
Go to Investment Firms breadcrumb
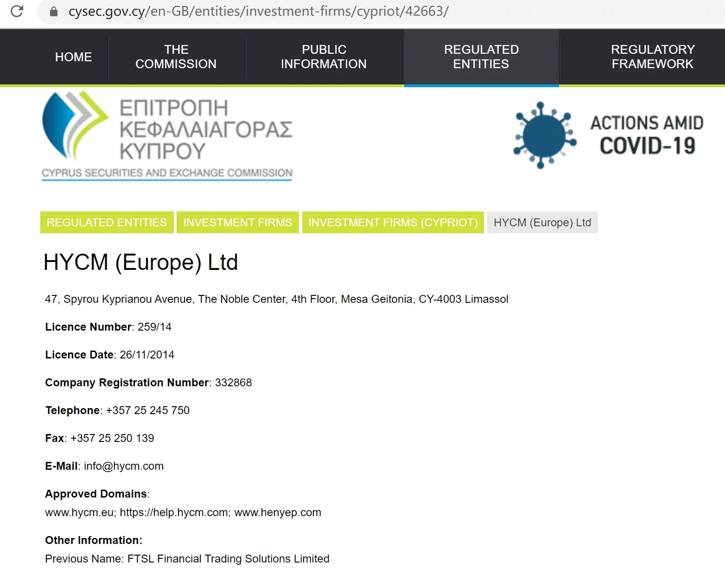(x=238, y=223)
